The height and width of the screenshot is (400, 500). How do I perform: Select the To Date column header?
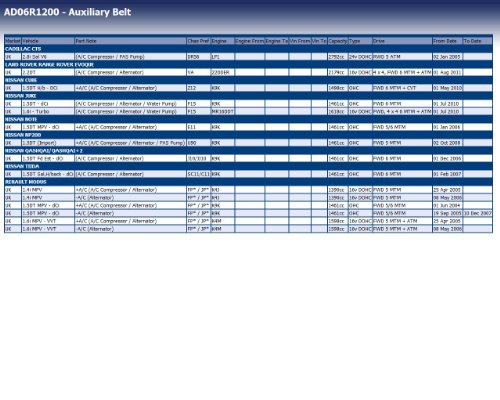pyautogui.click(x=477, y=41)
